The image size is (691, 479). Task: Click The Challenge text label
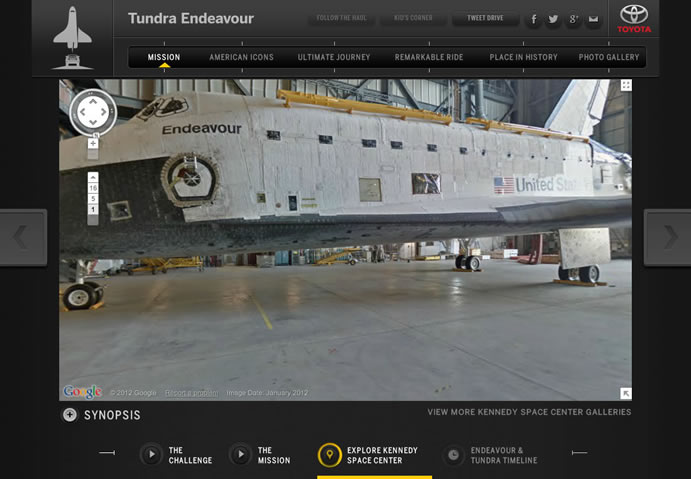pos(190,455)
